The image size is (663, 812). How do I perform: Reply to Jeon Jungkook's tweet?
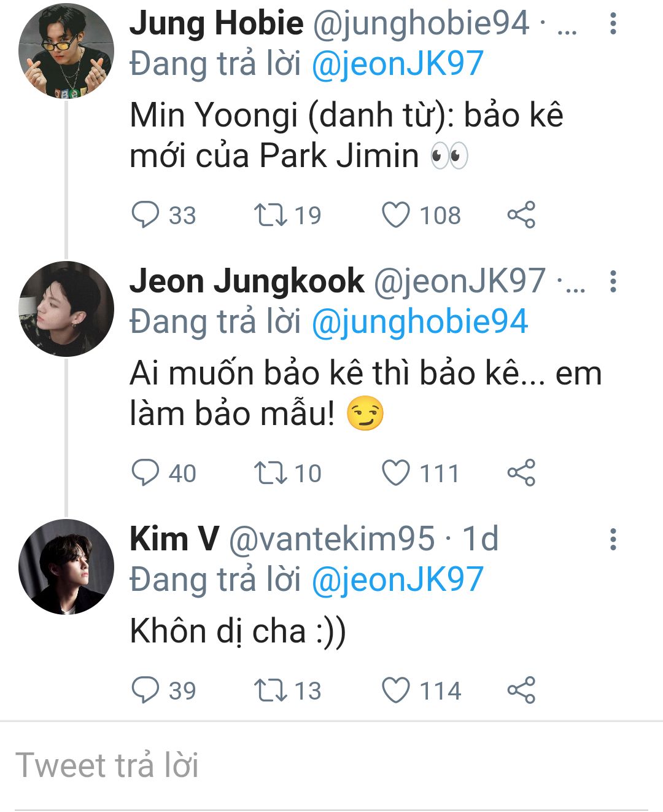[146, 473]
